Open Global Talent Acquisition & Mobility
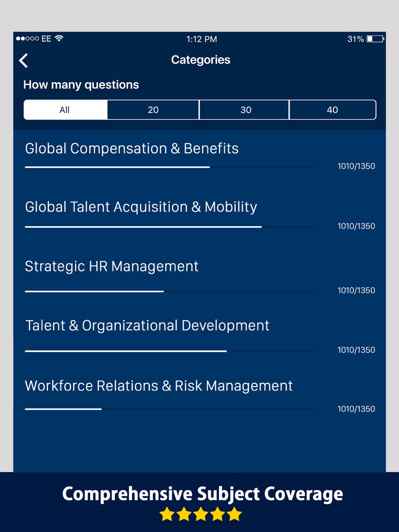 (199, 215)
